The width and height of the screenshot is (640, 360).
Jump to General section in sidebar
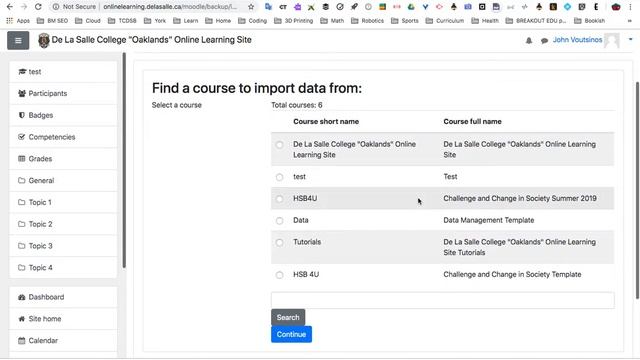63,180
